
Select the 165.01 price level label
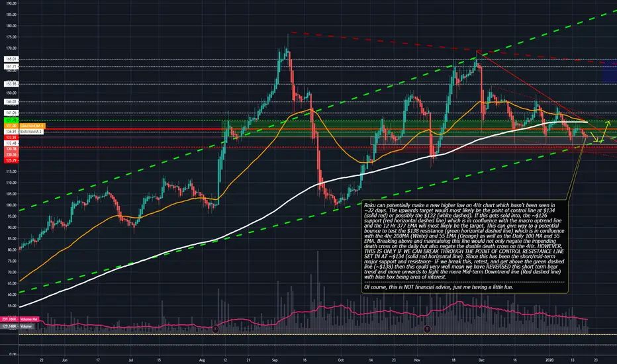coord(11,59)
